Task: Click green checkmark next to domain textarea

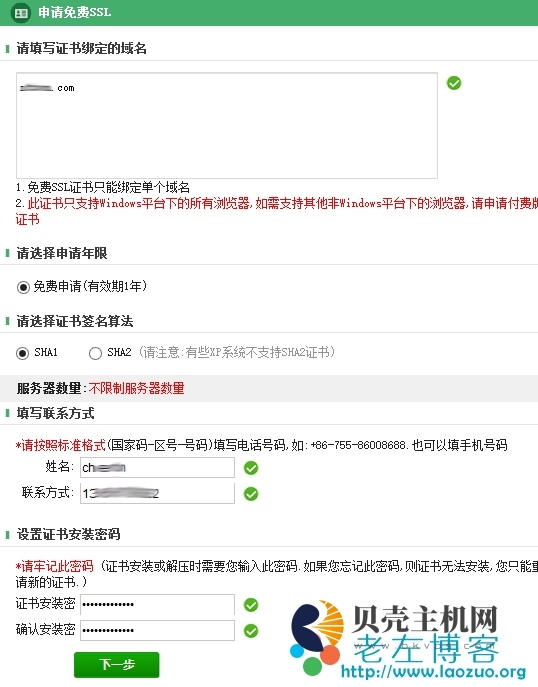Action: pos(454,83)
